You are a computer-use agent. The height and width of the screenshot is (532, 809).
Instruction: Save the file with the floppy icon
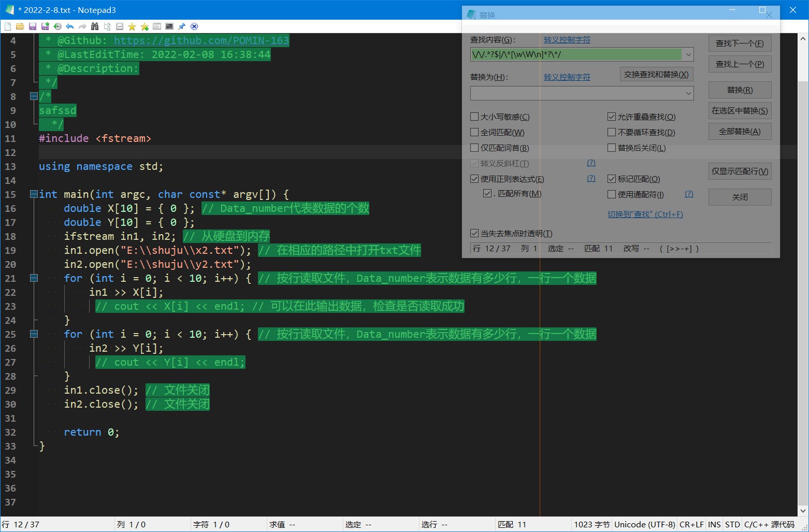point(32,26)
